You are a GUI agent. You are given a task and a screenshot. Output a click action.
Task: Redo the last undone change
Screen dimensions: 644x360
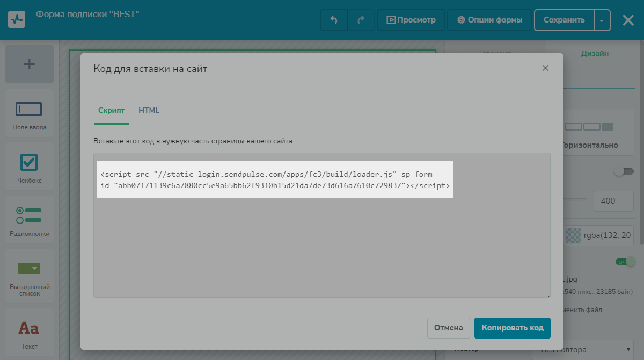361,20
